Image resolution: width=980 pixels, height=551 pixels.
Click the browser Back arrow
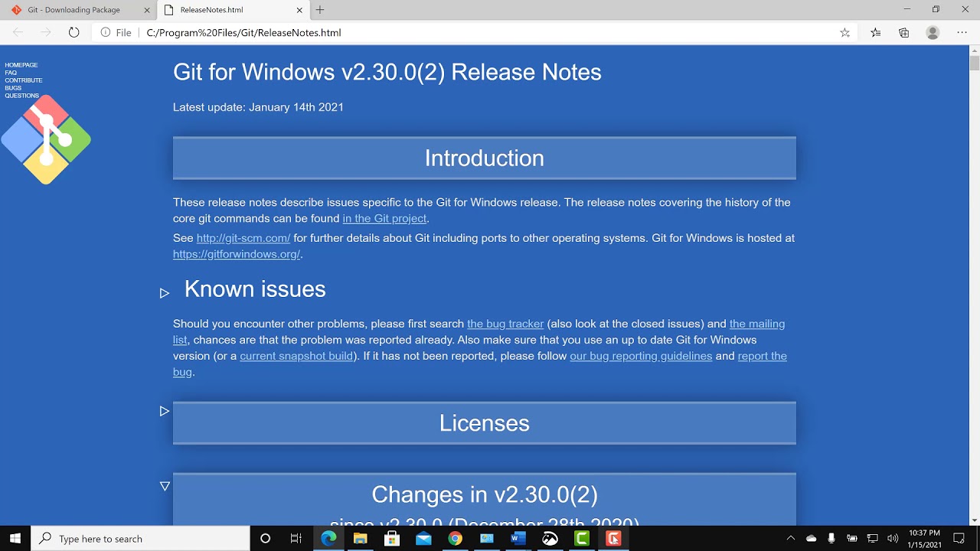pyautogui.click(x=18, y=33)
